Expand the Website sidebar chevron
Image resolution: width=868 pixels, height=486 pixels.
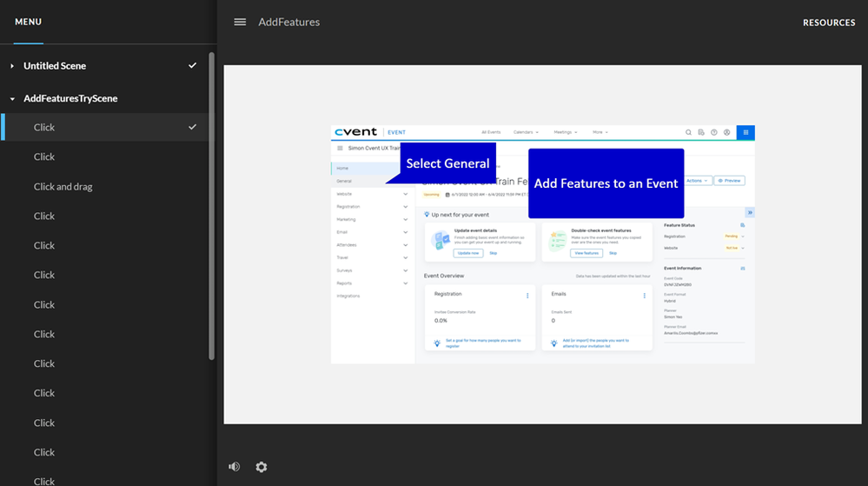click(x=406, y=194)
